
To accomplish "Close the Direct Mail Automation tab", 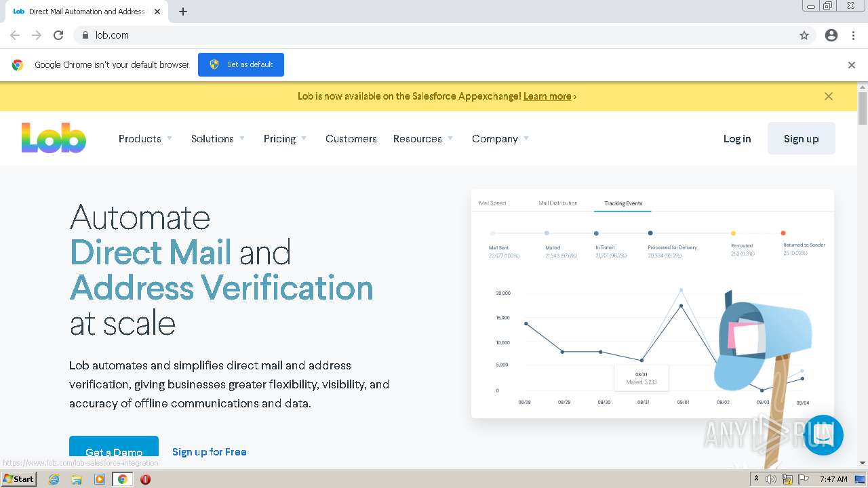I will (x=157, y=12).
